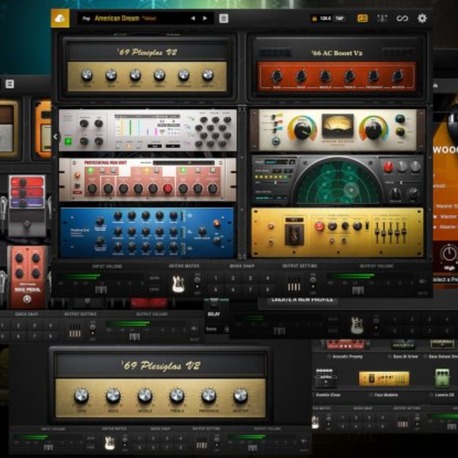Click the red button on the gold rack unit
This screenshot has height=458, width=458.
click(x=319, y=227)
